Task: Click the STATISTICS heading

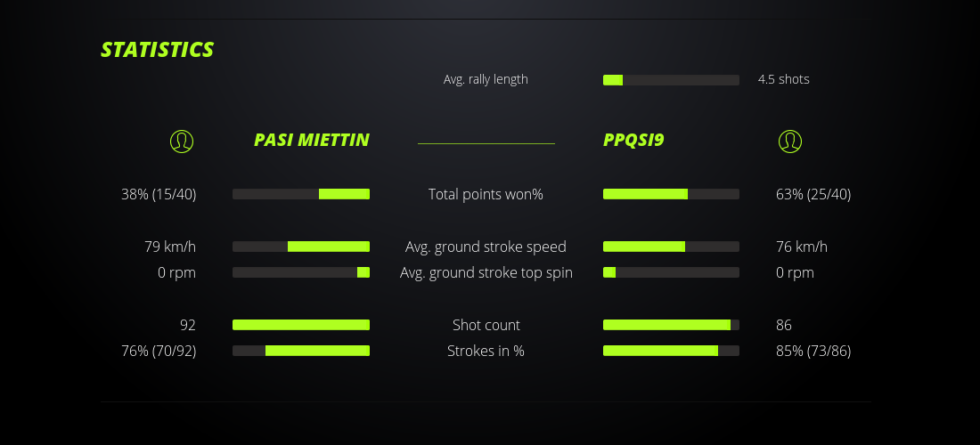Action: (158, 50)
